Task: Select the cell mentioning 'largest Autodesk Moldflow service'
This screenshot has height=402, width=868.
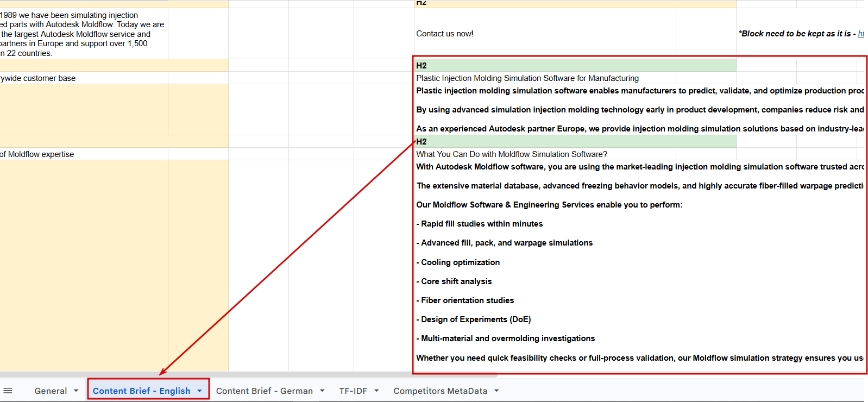Action: 84,34
